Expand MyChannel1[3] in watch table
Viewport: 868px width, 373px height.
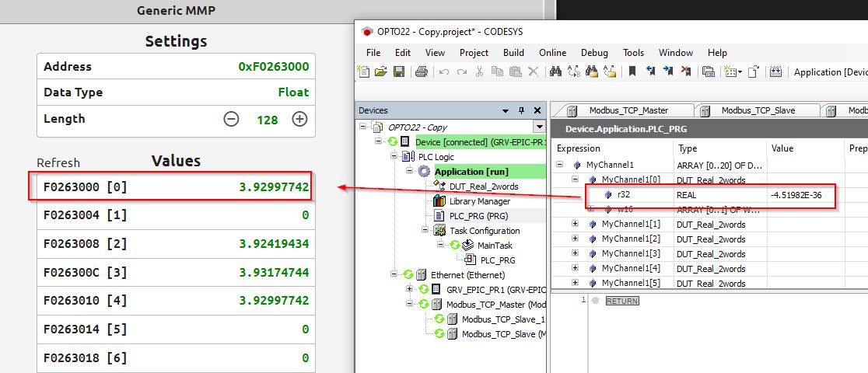[575, 253]
